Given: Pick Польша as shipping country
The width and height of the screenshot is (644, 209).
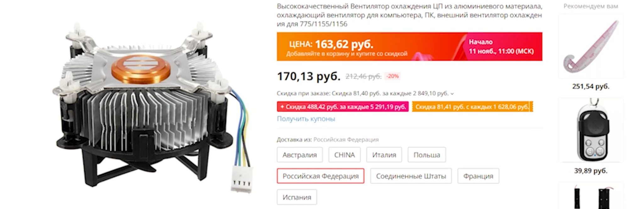Looking at the screenshot, I should 427,155.
